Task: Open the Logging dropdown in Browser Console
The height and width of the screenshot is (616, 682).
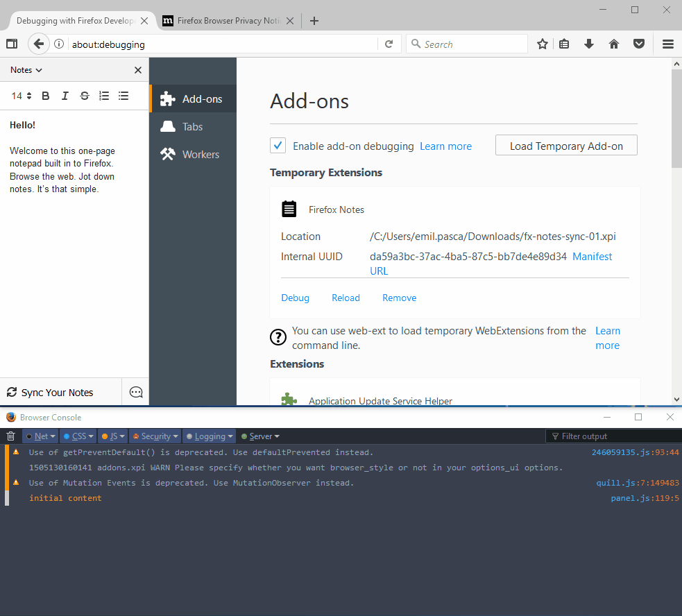Action: [x=209, y=436]
